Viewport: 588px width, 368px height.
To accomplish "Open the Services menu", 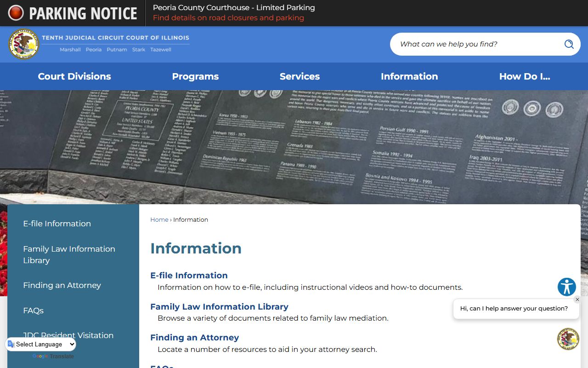I will (x=300, y=76).
